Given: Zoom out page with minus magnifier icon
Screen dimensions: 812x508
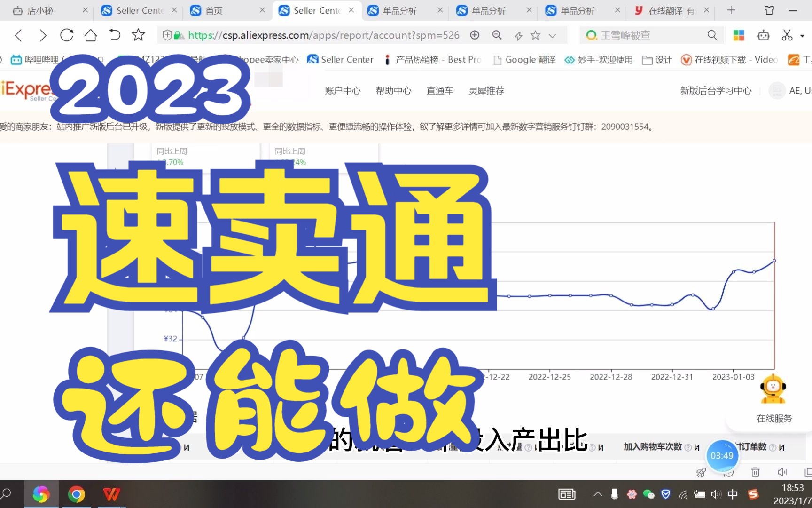Looking at the screenshot, I should (497, 35).
